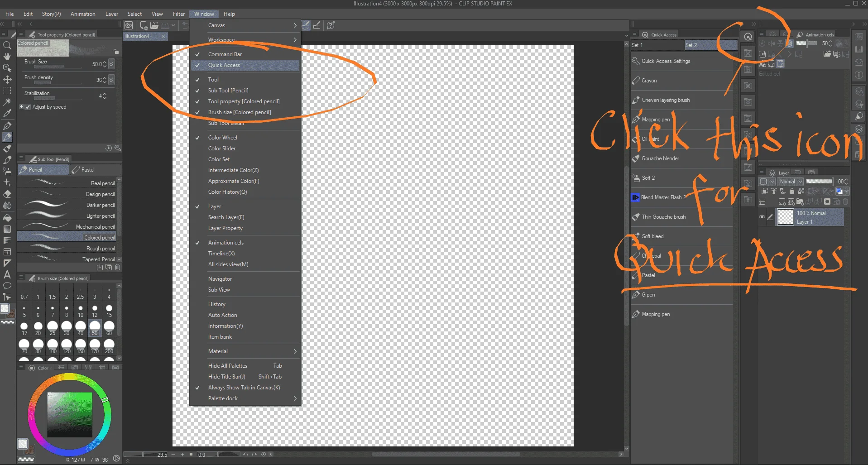Open the Filter menu

pyautogui.click(x=178, y=14)
